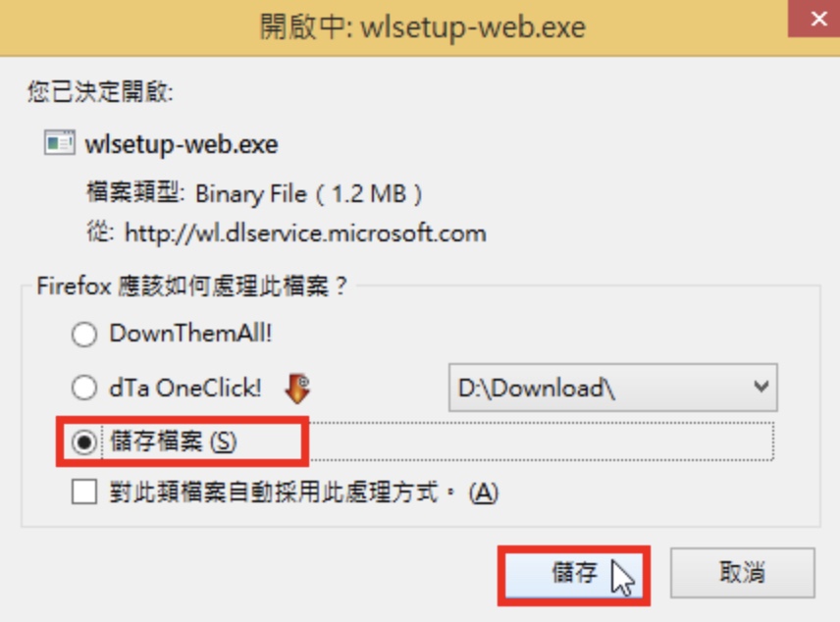The image size is (840, 622).
Task: Click the Firefox 應該如何處理此檔案 group heading
Action: (x=192, y=286)
